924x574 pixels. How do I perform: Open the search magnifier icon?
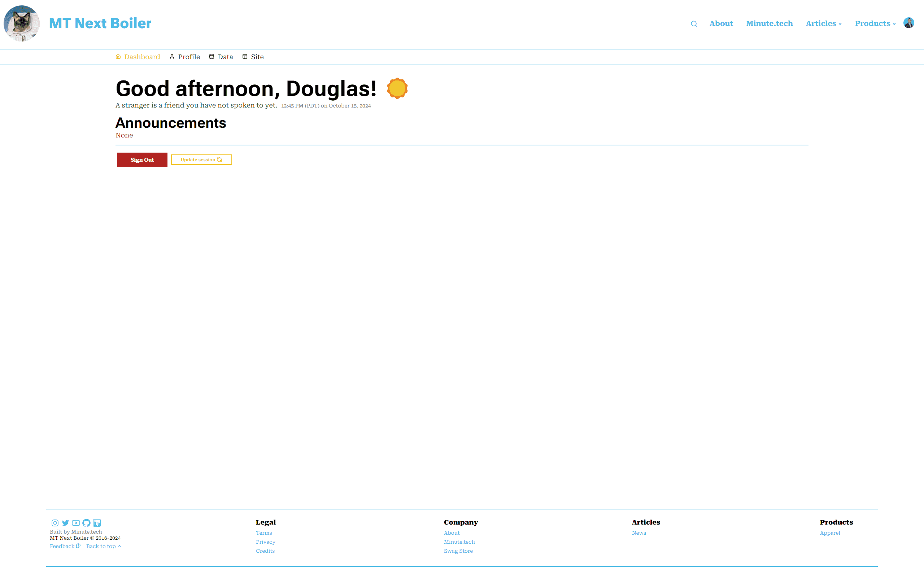click(694, 24)
